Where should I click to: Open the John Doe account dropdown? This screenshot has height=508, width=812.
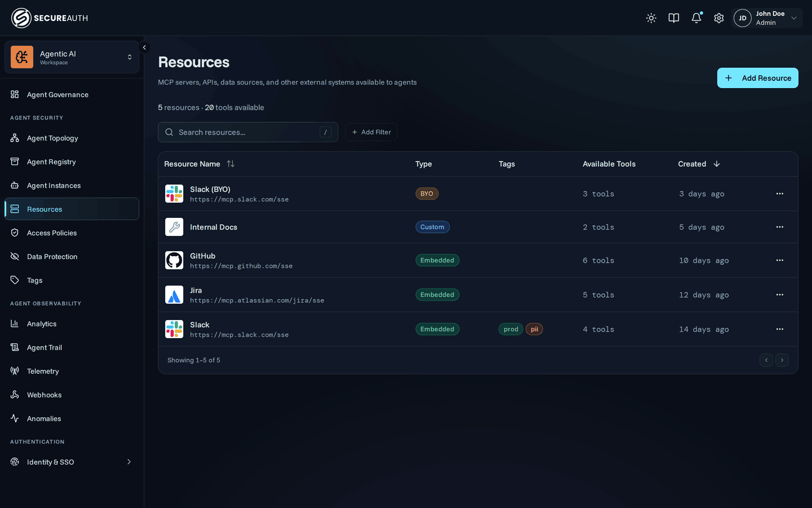(767, 18)
